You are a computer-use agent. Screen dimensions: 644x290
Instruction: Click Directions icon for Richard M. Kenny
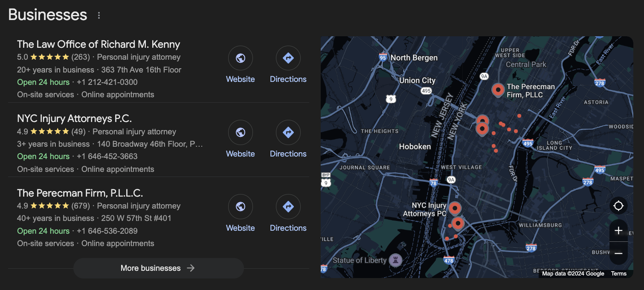click(x=288, y=58)
